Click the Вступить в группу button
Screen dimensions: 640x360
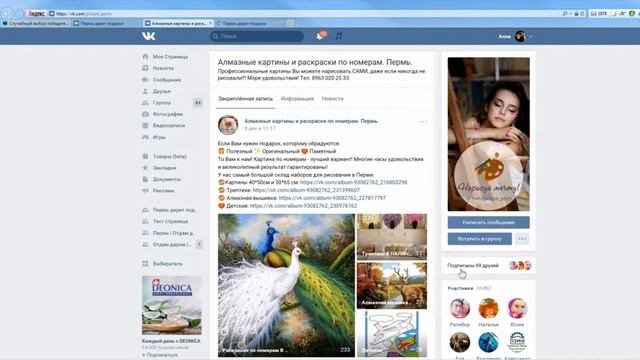[x=480, y=238]
